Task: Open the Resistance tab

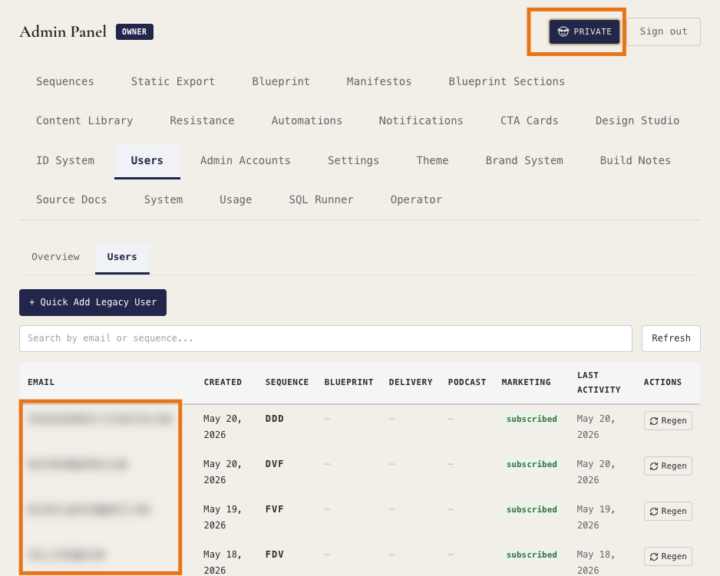Action: [202, 120]
